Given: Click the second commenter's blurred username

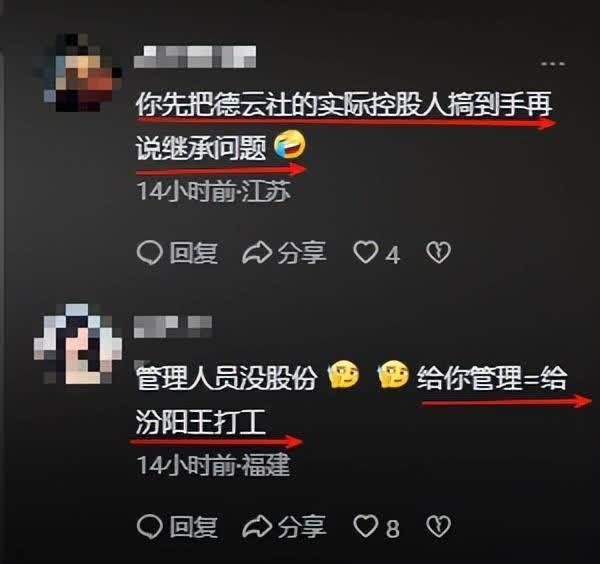Looking at the screenshot, I should pos(173,327).
